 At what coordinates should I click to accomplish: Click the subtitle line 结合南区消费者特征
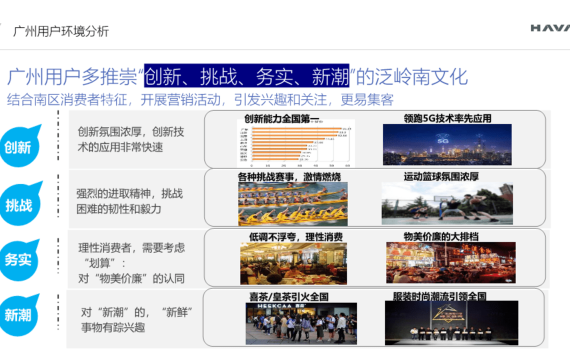(200, 99)
